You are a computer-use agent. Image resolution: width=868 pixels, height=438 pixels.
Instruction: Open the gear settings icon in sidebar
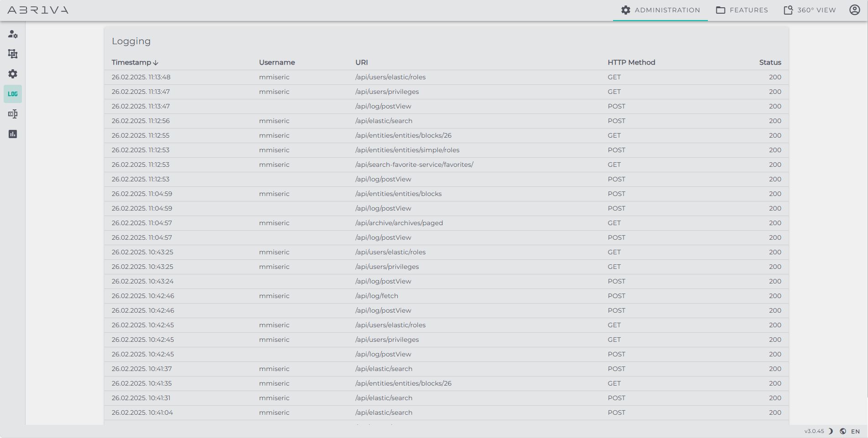(13, 74)
